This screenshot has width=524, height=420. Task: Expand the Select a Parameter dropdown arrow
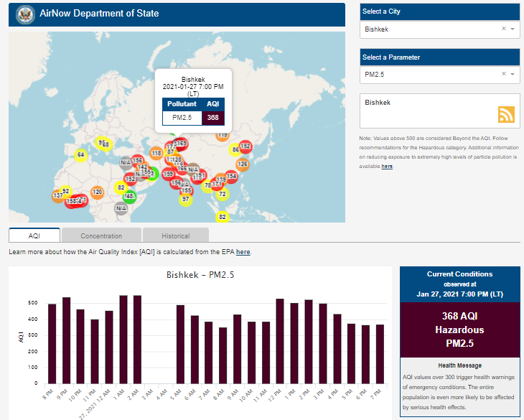tap(513, 74)
